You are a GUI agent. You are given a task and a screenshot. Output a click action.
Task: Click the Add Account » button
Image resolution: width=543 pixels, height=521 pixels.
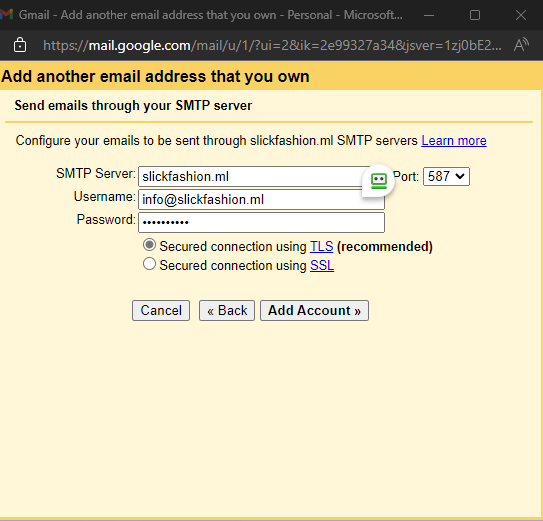[x=314, y=310]
